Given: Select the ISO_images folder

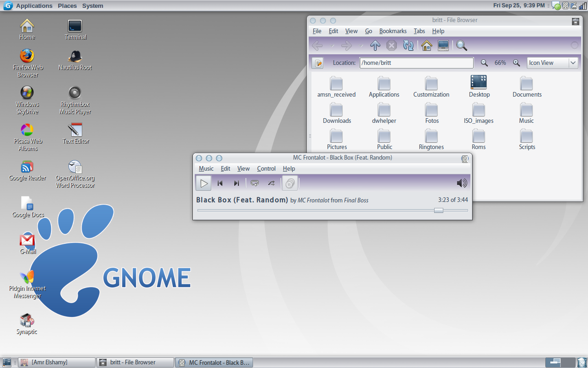Looking at the screenshot, I should pos(479,113).
